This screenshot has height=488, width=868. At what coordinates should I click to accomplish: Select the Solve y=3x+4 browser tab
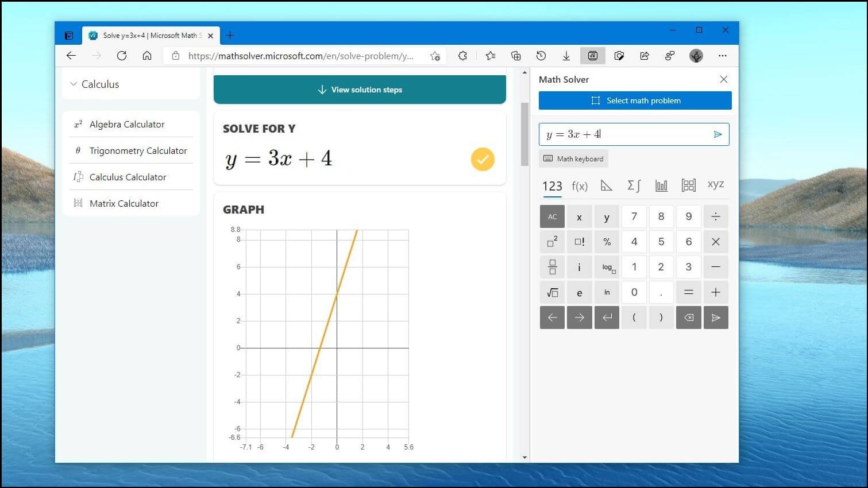149,36
